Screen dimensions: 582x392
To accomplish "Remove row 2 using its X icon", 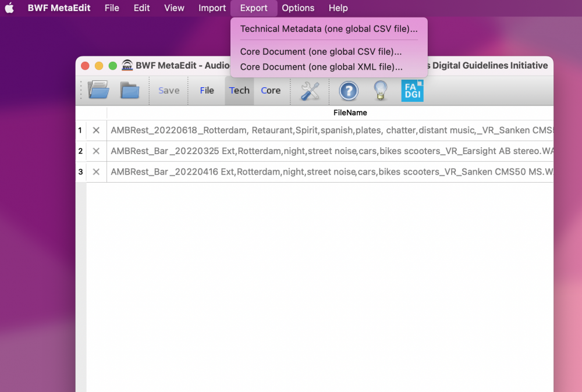I will pos(96,151).
